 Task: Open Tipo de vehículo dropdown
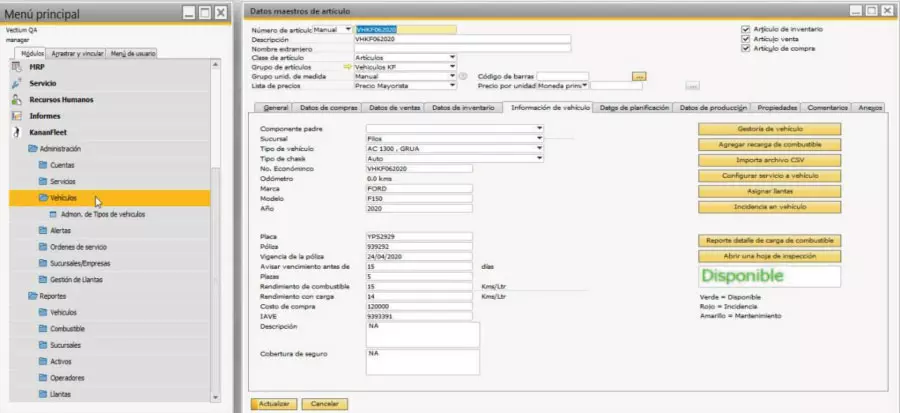pos(539,148)
